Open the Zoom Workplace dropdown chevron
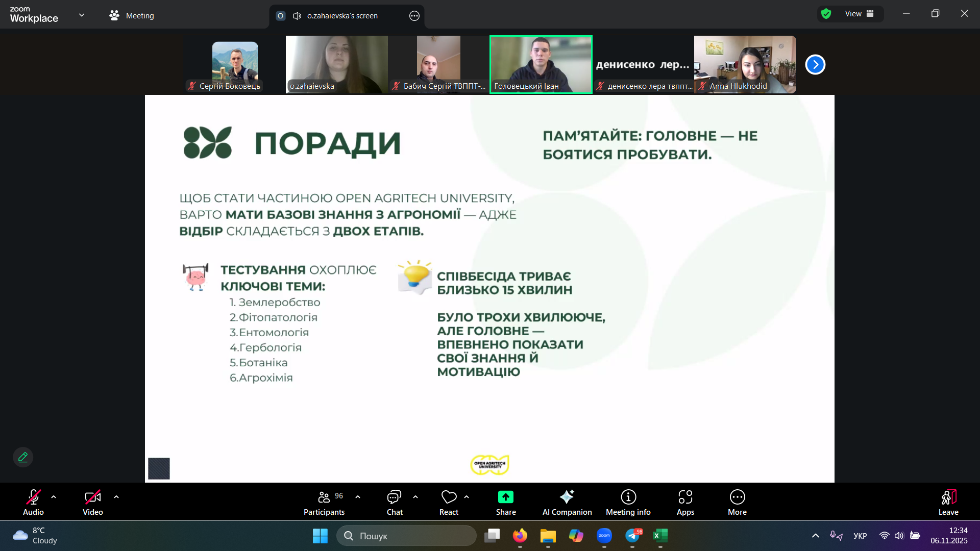 click(82, 15)
